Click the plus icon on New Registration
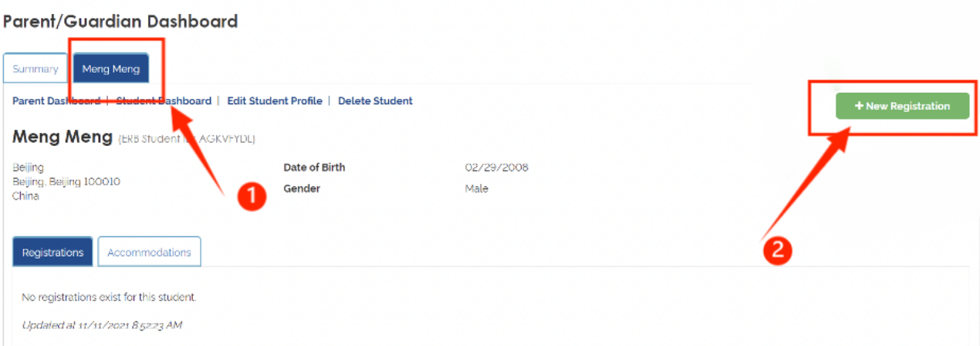 [859, 107]
